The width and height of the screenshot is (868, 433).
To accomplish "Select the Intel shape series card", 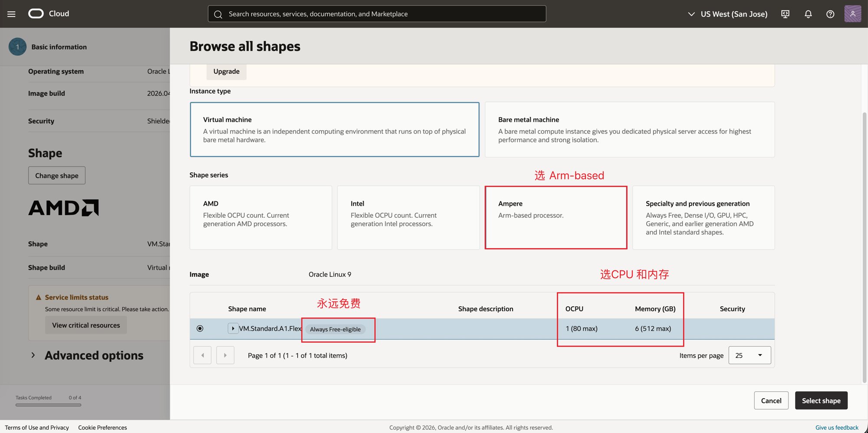I will [408, 217].
